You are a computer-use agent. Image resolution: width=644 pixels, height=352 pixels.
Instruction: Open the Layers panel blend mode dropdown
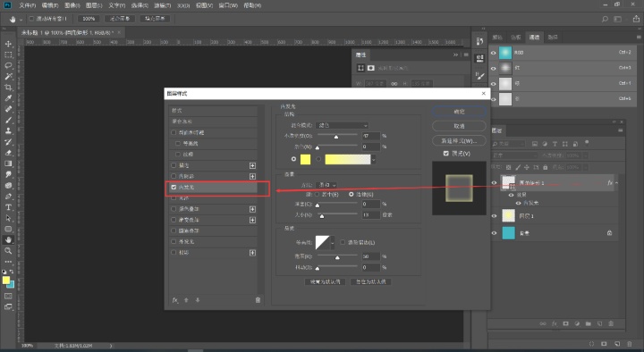(x=515, y=155)
